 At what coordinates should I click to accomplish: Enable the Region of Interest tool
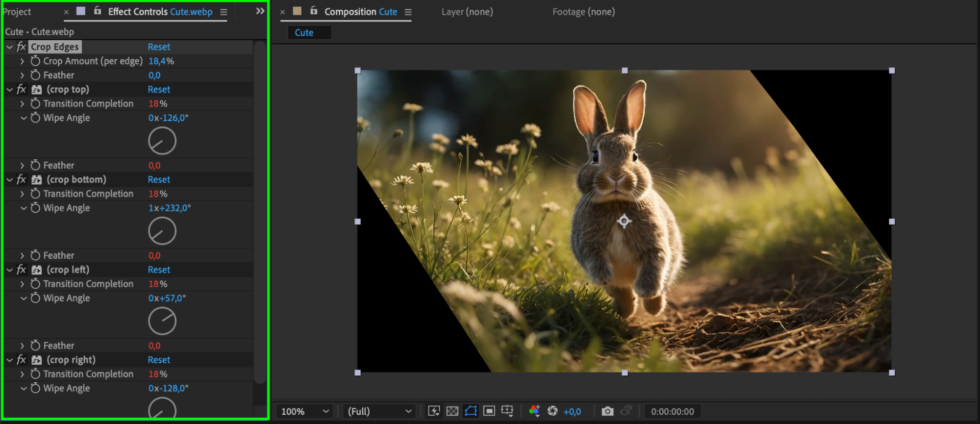click(489, 411)
